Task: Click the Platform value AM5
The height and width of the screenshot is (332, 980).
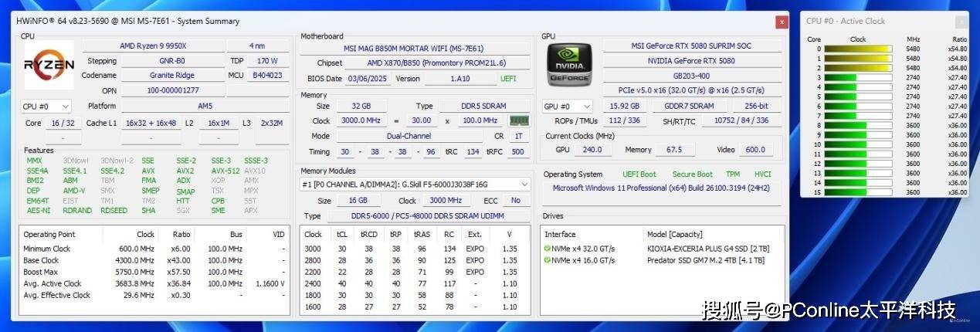Action: point(205,106)
